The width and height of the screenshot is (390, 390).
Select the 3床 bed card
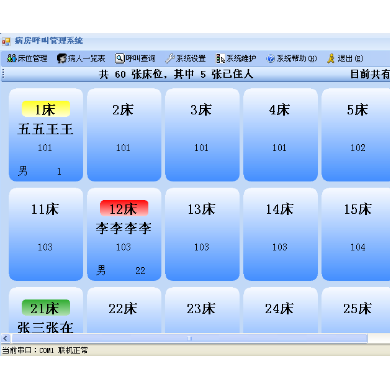202,135
